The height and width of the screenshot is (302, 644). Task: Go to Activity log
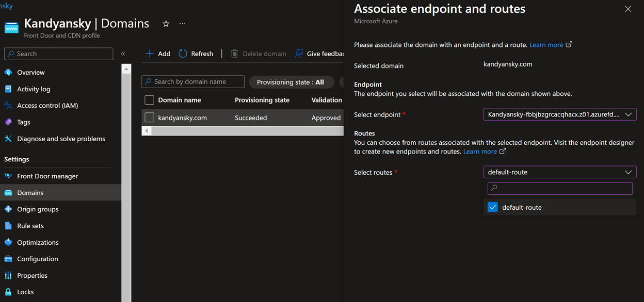34,89
